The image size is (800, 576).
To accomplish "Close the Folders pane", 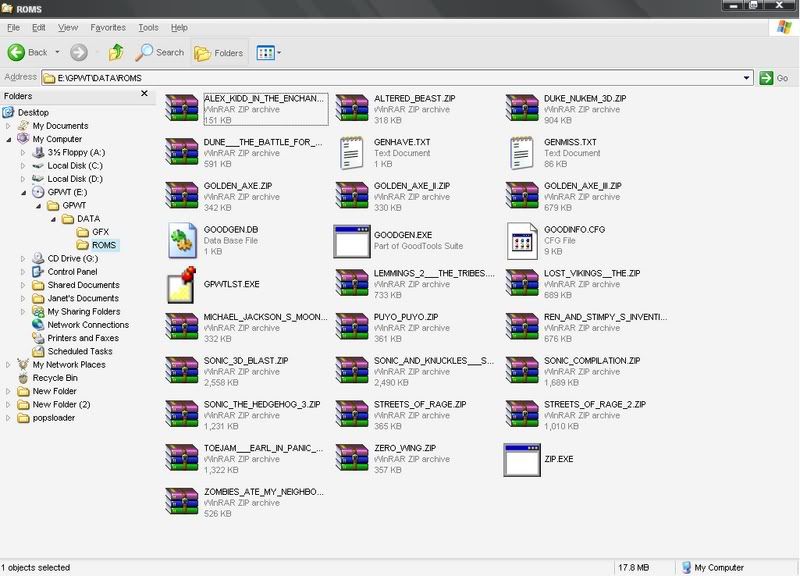I will pos(144,93).
